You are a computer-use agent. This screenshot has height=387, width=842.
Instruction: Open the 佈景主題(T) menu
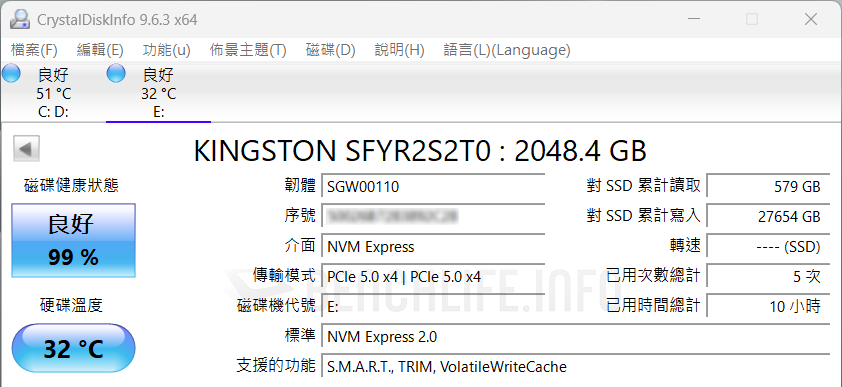tap(248, 50)
